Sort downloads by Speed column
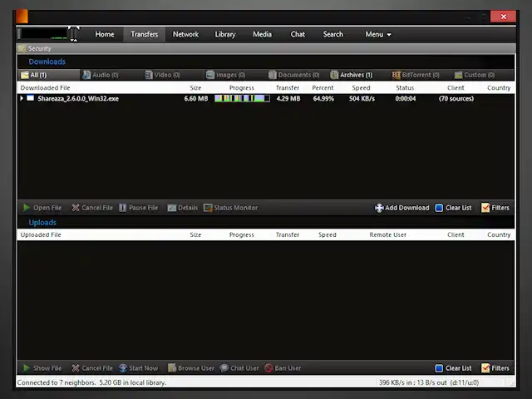 coord(361,88)
